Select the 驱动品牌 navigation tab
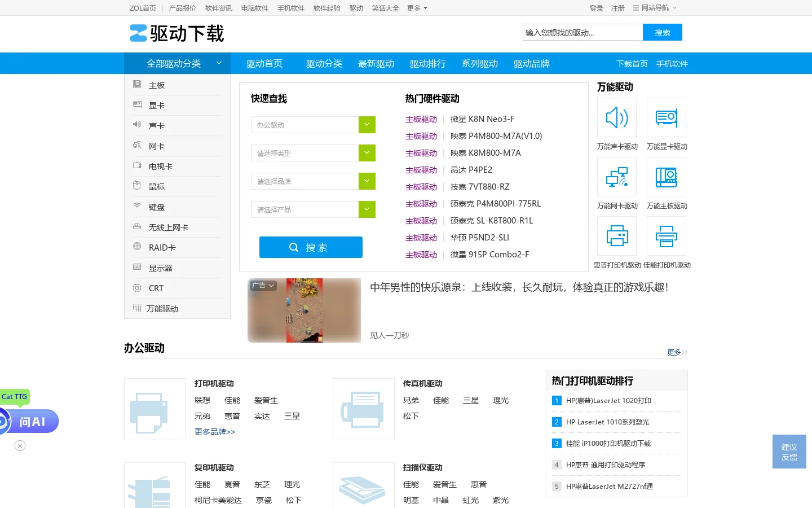This screenshot has height=508, width=812. pyautogui.click(x=532, y=64)
